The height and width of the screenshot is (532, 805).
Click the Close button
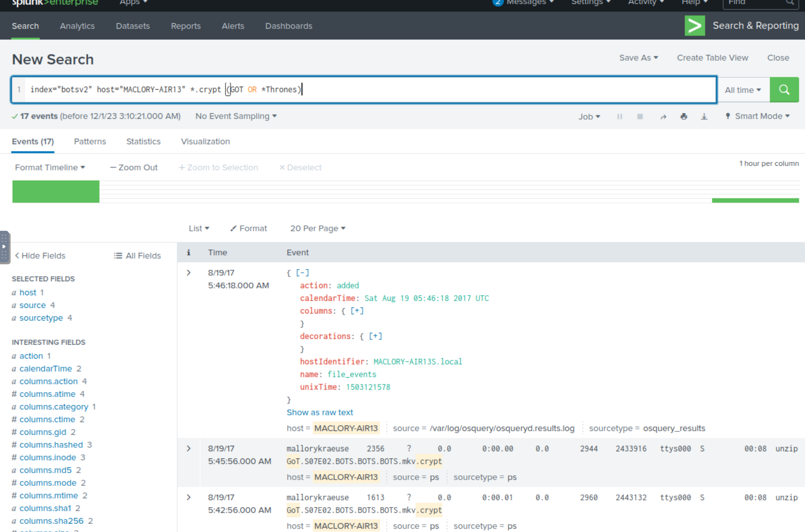tap(778, 58)
